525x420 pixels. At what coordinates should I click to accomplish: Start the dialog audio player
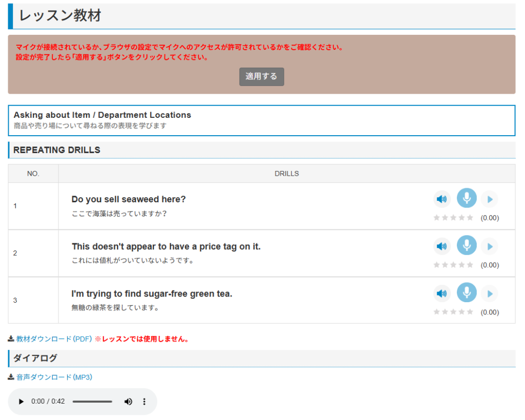(21, 402)
